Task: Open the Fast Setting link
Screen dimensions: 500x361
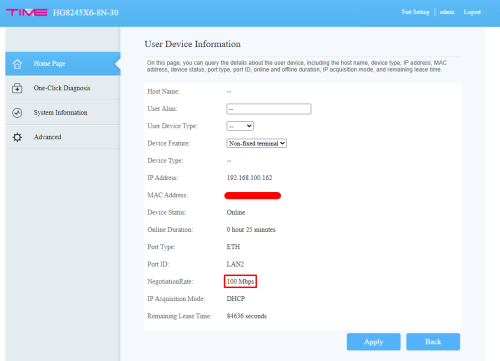Action: [x=415, y=12]
